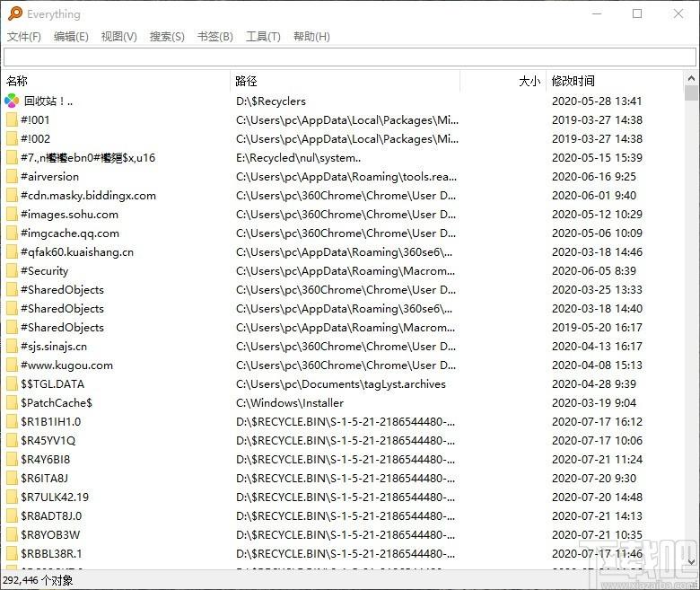Sort results by 名称 column header
Screen dimensions: 700x590
coord(117,81)
